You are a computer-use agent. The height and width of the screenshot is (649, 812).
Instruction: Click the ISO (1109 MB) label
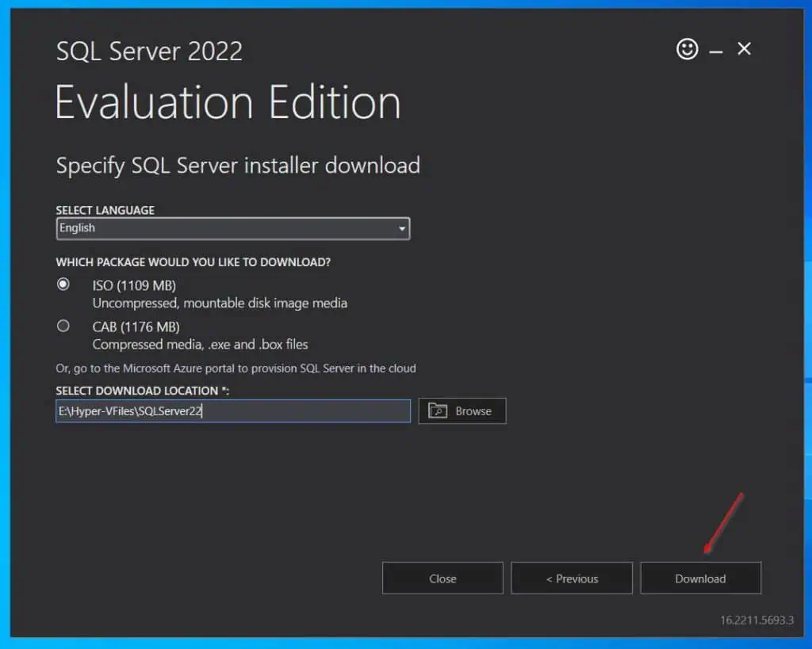(134, 285)
